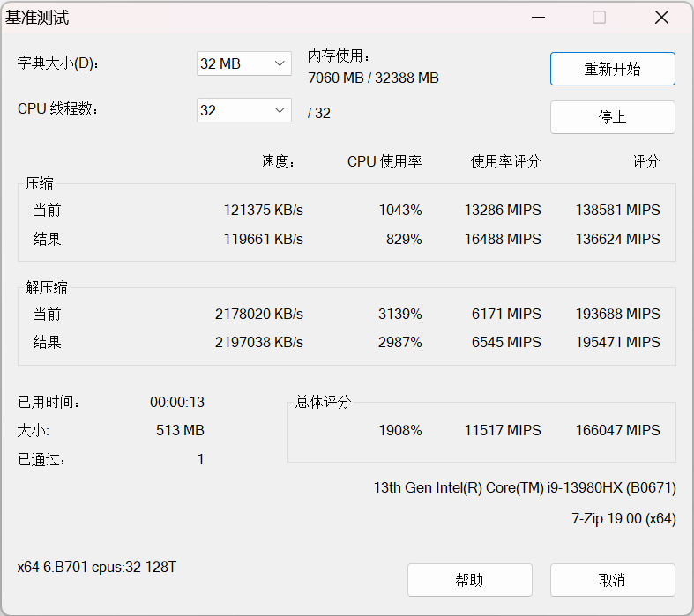694x616 pixels.
Task: Click the 压缩 current speed 121375 KB/s
Action: pyautogui.click(x=263, y=211)
